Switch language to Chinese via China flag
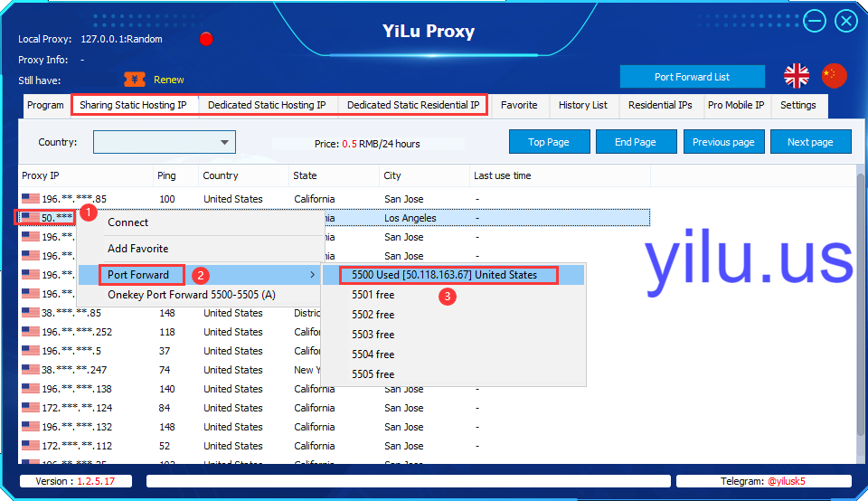868x501 pixels. (835, 76)
